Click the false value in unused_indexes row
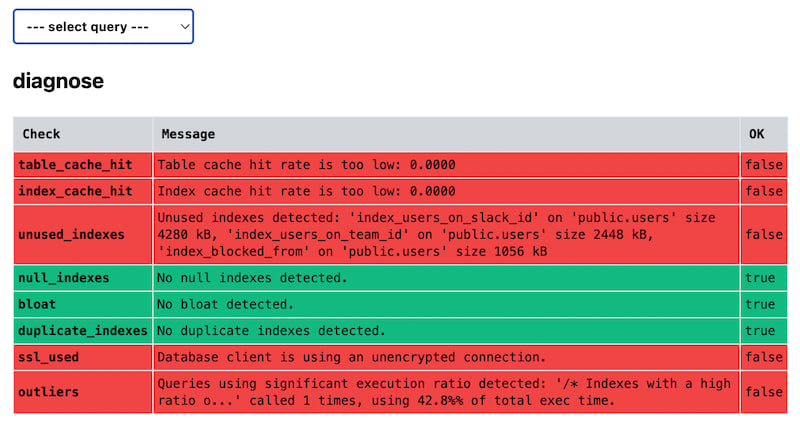Image resolution: width=800 pixels, height=426 pixels. coord(764,235)
